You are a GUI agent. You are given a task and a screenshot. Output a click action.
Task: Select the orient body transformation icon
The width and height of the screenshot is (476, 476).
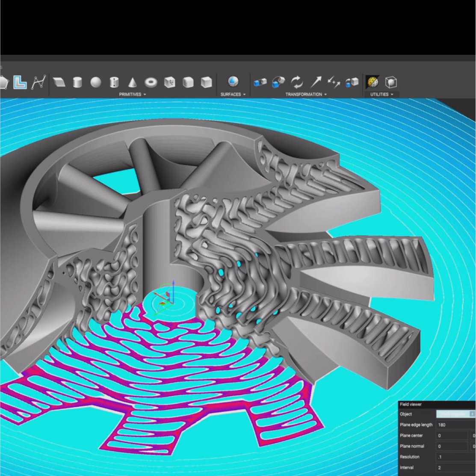278,82
